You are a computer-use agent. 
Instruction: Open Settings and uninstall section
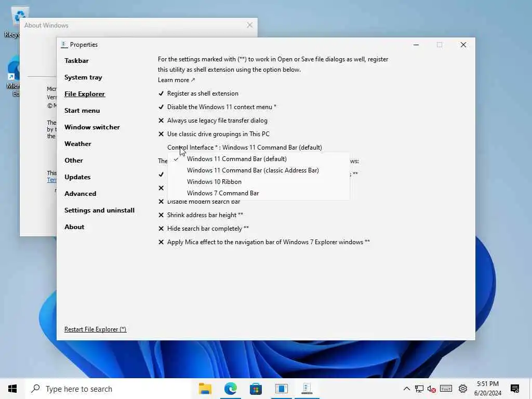coord(99,210)
